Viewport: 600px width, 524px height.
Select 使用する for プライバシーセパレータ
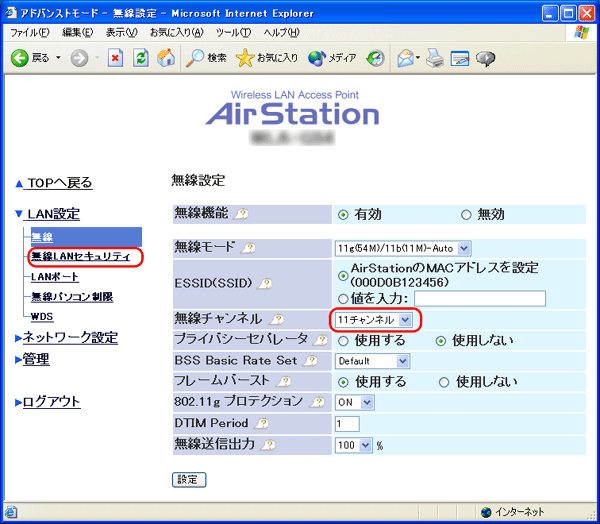(343, 341)
